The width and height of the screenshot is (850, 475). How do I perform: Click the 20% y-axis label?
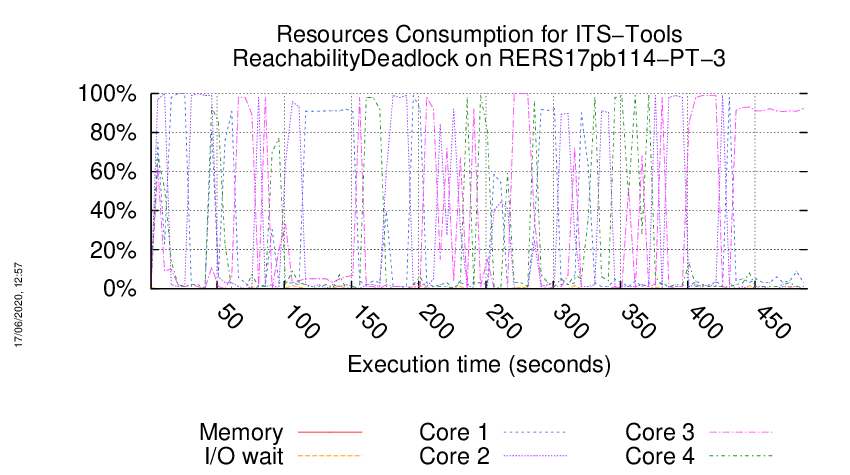click(x=113, y=249)
